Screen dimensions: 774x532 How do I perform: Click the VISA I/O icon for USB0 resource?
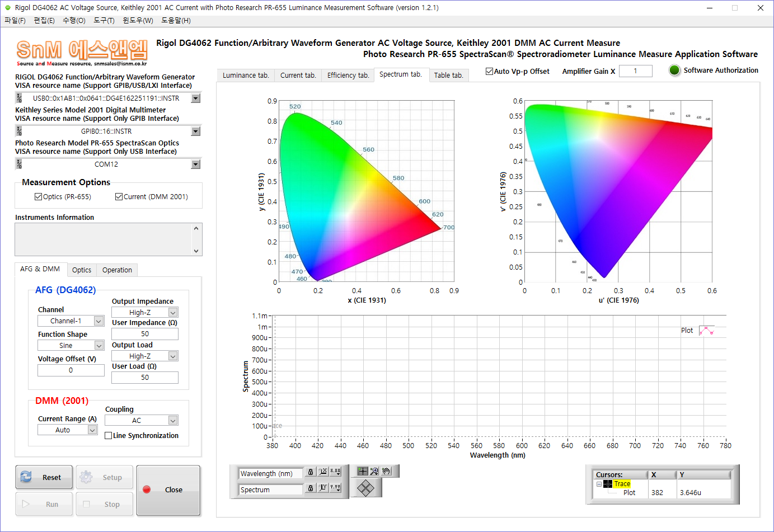19,98
